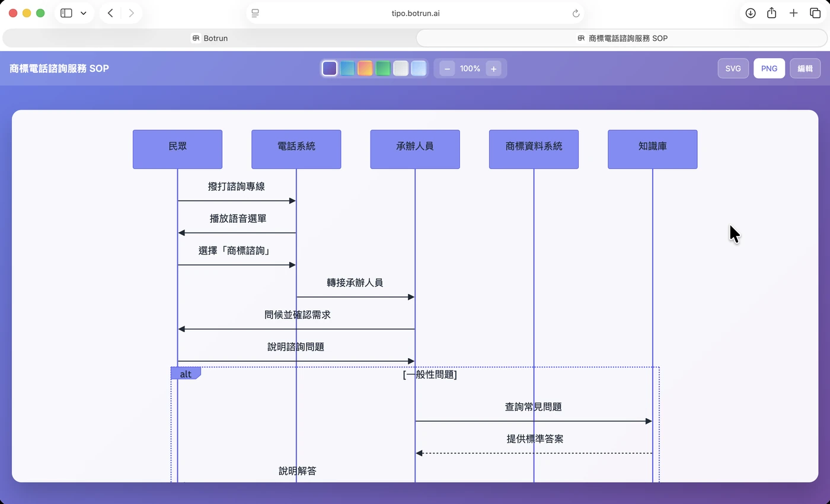
Task: Click the 知識庫 participant box
Action: (x=653, y=149)
